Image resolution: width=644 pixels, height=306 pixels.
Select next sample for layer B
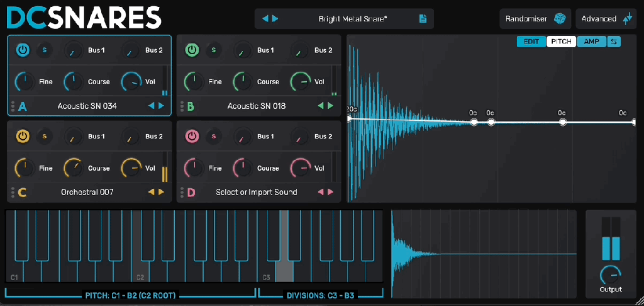(x=331, y=106)
